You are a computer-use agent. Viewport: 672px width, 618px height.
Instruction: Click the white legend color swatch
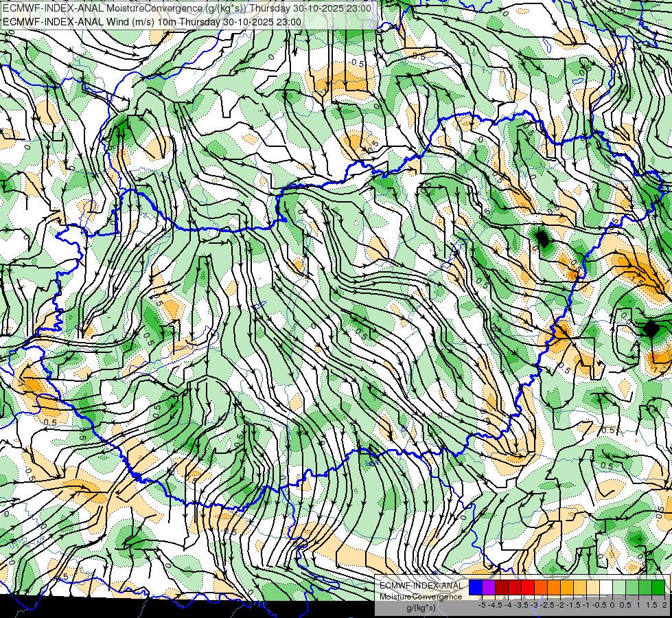pos(606,588)
